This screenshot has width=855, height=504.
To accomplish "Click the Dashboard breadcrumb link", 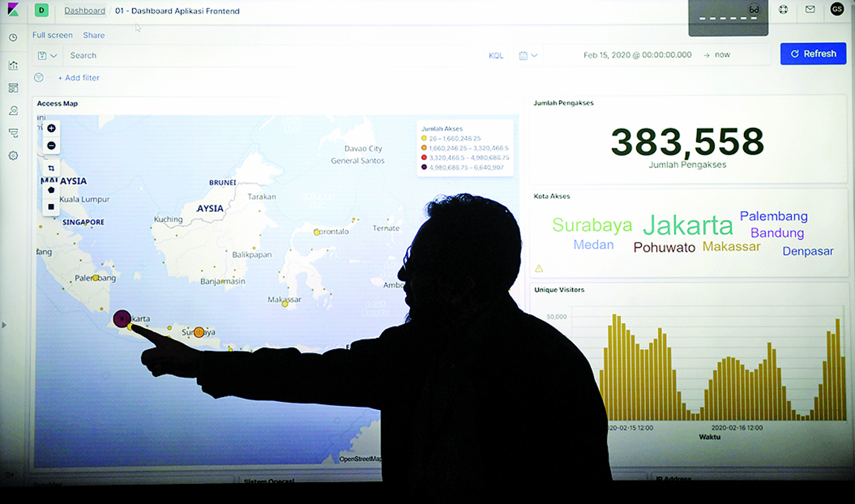I will [85, 10].
